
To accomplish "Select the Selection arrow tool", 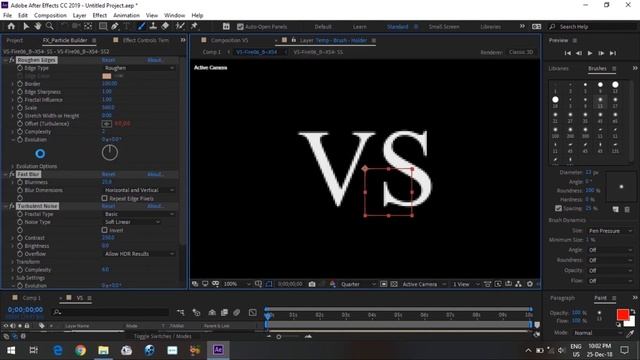I will click(x=26, y=27).
